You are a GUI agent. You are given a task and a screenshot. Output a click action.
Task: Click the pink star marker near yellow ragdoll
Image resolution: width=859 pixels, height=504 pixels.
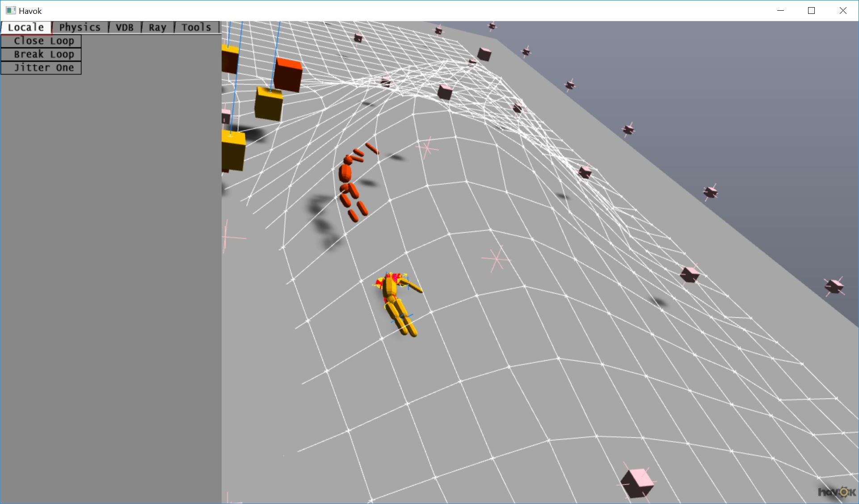coord(496,259)
